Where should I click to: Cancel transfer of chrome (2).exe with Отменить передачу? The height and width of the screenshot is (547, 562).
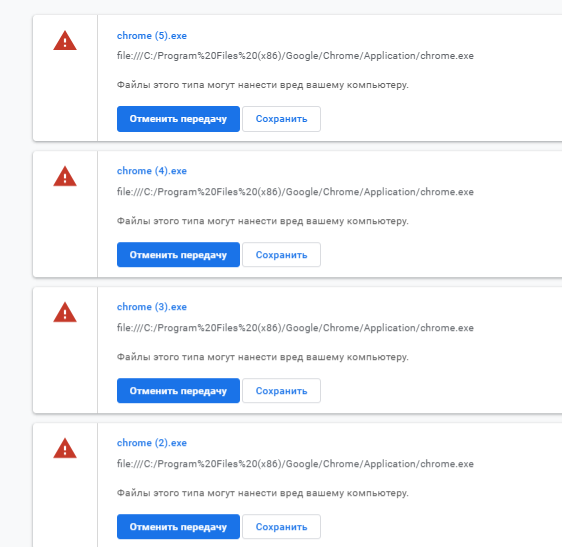(178, 527)
